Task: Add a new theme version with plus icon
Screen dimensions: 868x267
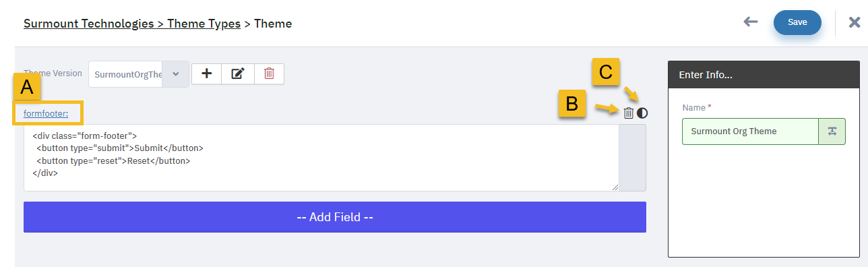Action: point(207,74)
